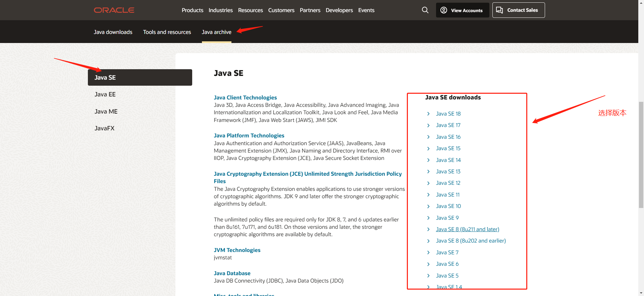Expand the chevron beside Java SE 13
The width and height of the screenshot is (644, 296).
coord(428,172)
